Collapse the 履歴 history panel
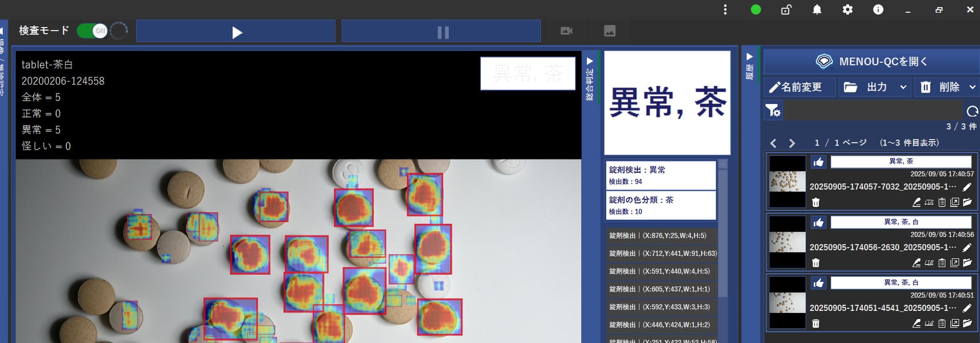980x343 pixels. tap(750, 57)
